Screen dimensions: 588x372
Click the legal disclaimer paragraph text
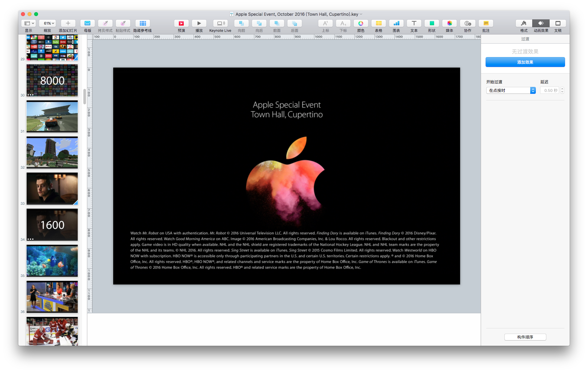(284, 250)
